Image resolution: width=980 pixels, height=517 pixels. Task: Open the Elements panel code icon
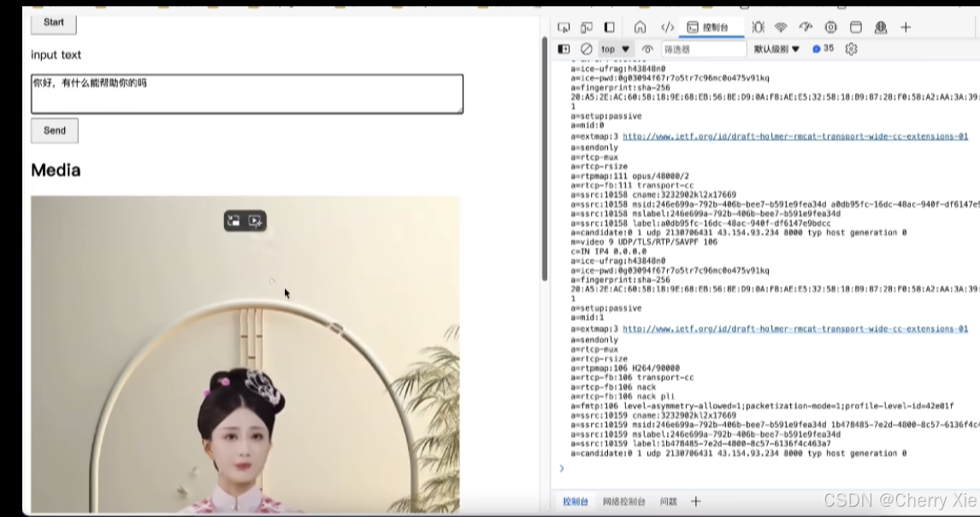668,27
